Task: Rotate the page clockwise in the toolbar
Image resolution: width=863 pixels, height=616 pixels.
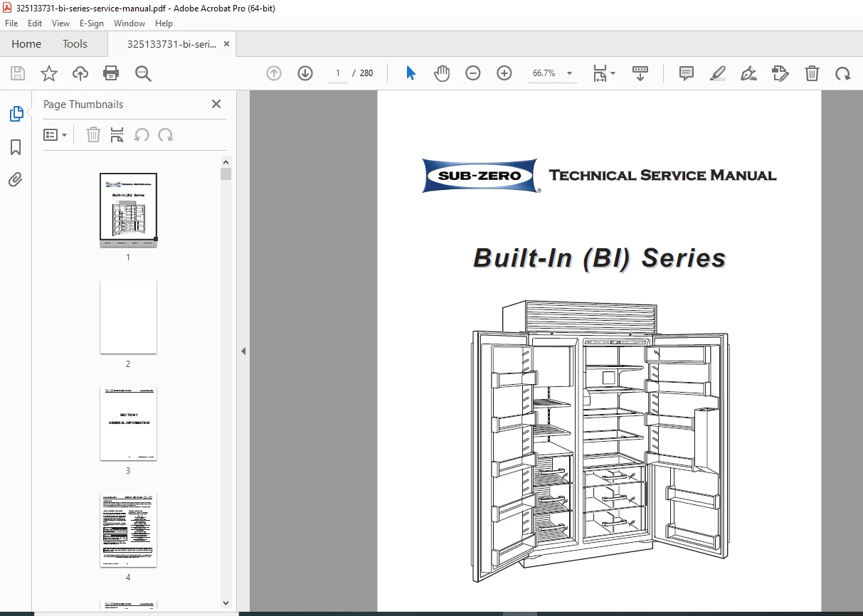Action: click(843, 73)
